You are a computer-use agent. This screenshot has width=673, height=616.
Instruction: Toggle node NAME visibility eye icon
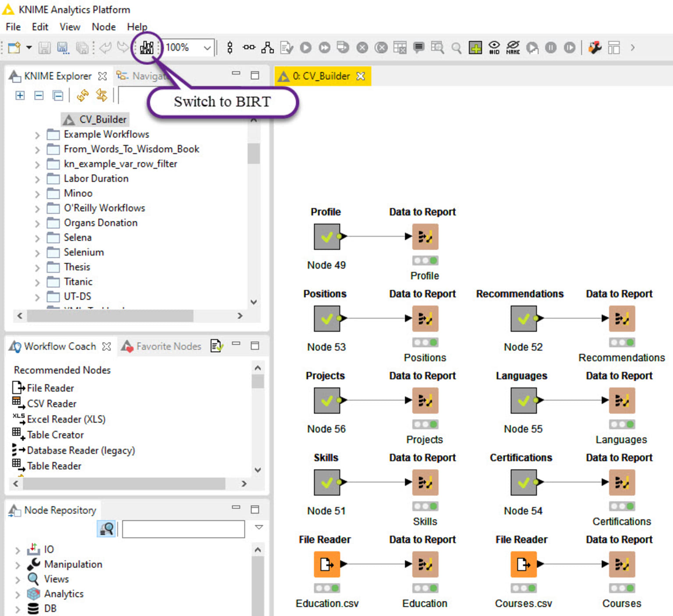tap(513, 47)
